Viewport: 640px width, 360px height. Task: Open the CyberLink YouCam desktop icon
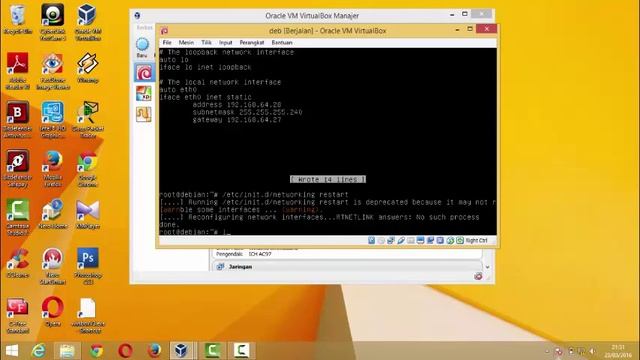click(x=53, y=22)
